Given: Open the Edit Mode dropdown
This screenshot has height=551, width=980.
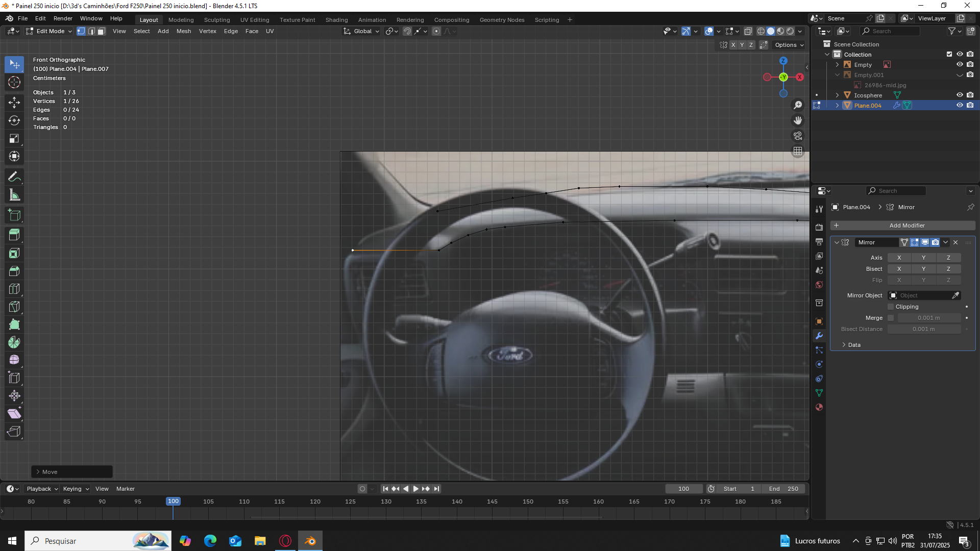Looking at the screenshot, I should [x=50, y=31].
